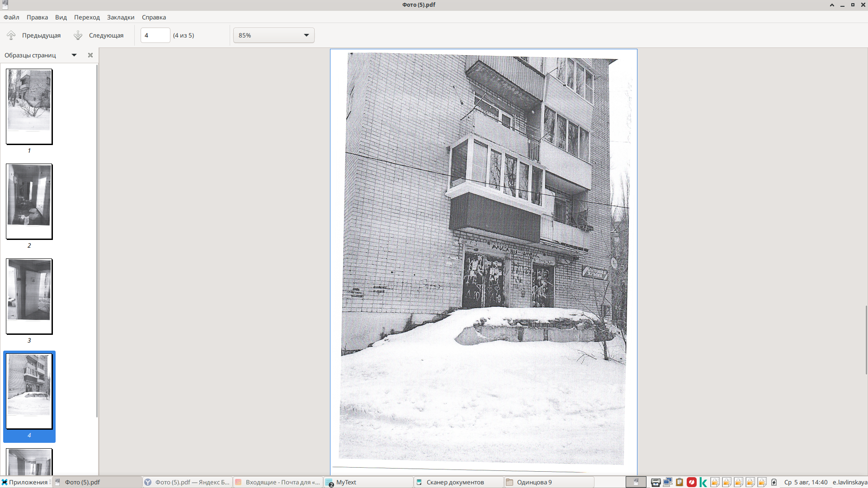Open the Правка menu
Screen dimensions: 868x488
click(x=37, y=17)
